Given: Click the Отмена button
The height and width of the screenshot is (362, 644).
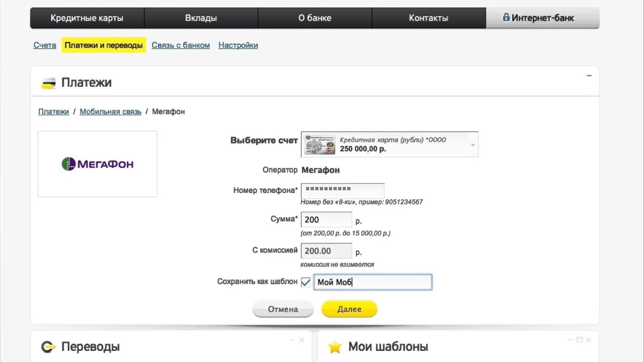Looking at the screenshot, I should point(283,309).
